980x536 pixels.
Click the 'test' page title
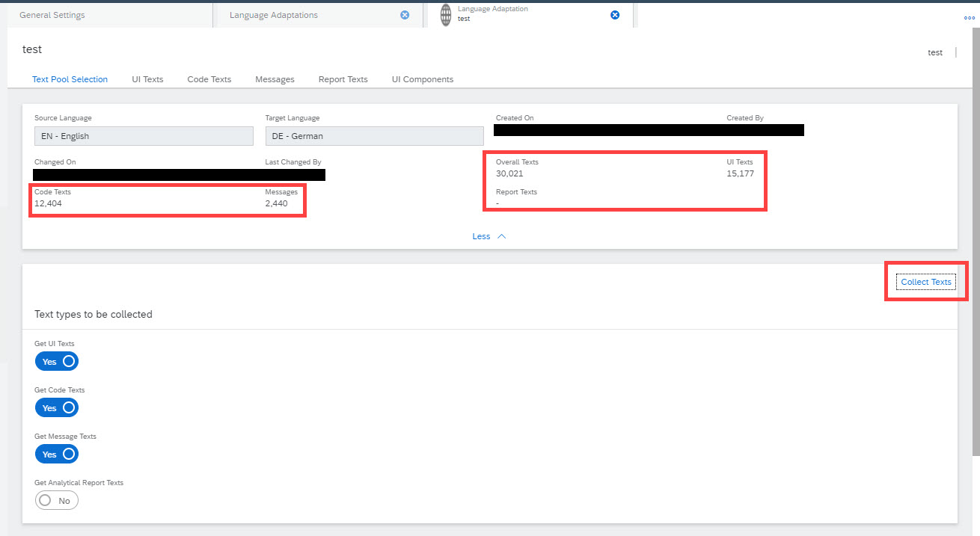[x=32, y=49]
